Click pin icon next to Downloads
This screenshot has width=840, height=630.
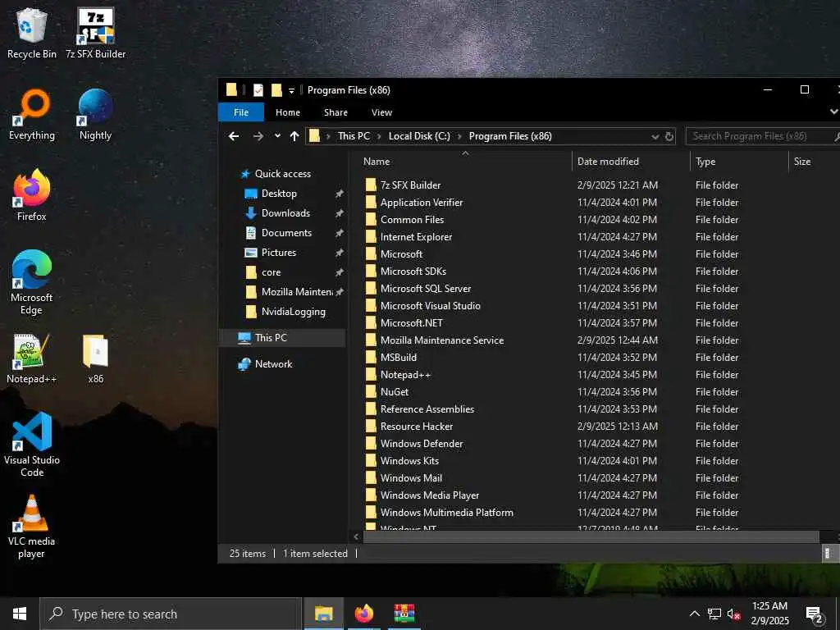click(339, 214)
